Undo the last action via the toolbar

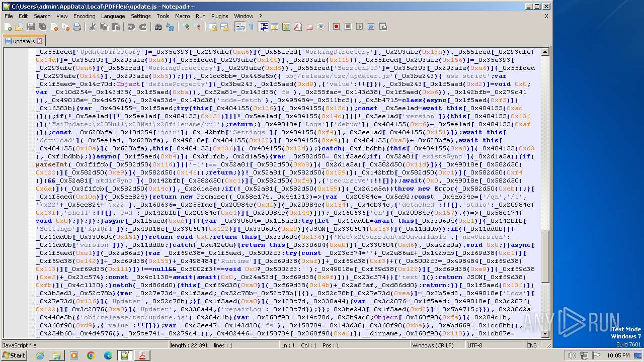131,27
